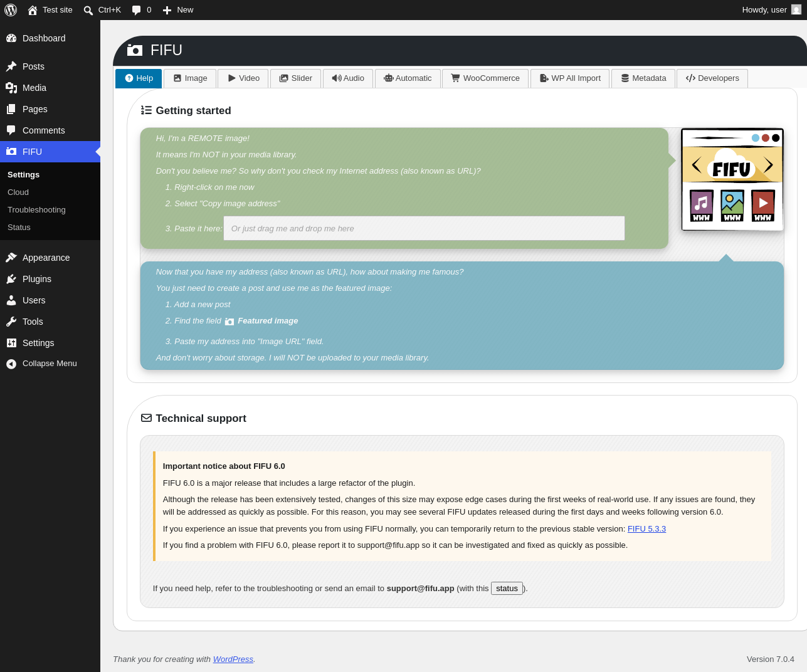The height and width of the screenshot is (672, 807).
Task: Click the image URL paste field
Action: [424, 228]
